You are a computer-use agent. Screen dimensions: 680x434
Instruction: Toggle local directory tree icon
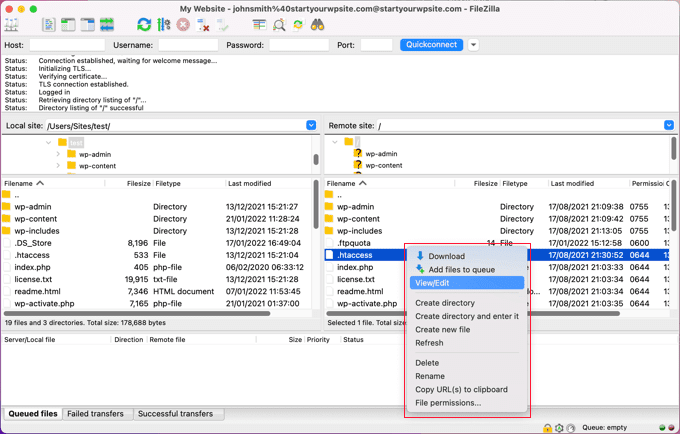[x=68, y=25]
